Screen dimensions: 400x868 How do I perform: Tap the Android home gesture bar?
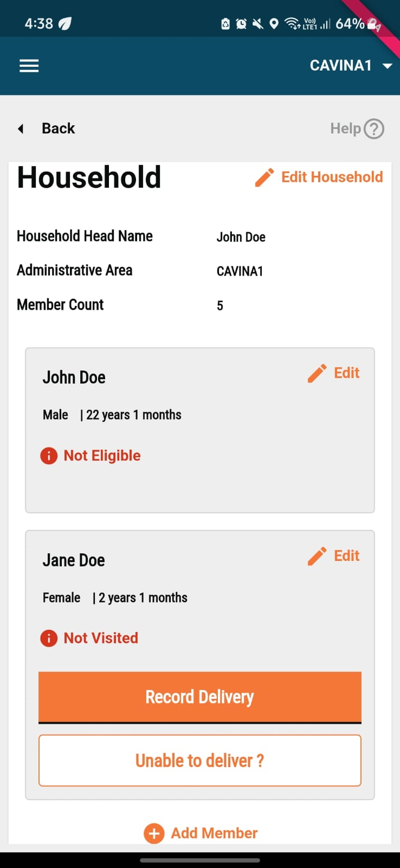coord(200,860)
